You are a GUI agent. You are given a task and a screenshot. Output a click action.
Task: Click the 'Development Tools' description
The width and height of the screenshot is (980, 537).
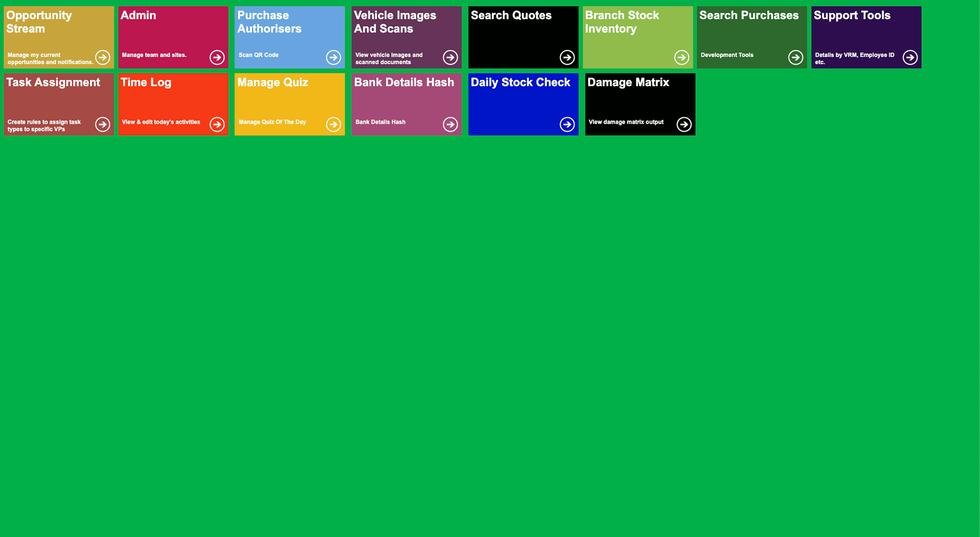click(727, 55)
